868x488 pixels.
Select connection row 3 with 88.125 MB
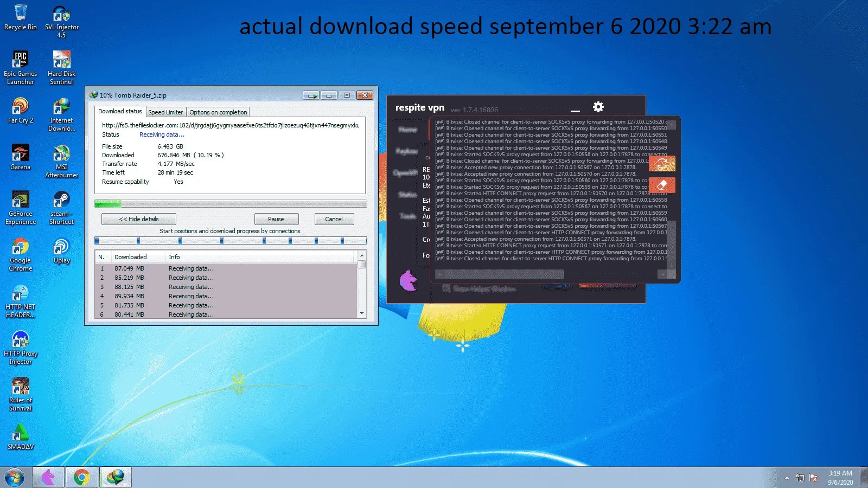[226, 287]
